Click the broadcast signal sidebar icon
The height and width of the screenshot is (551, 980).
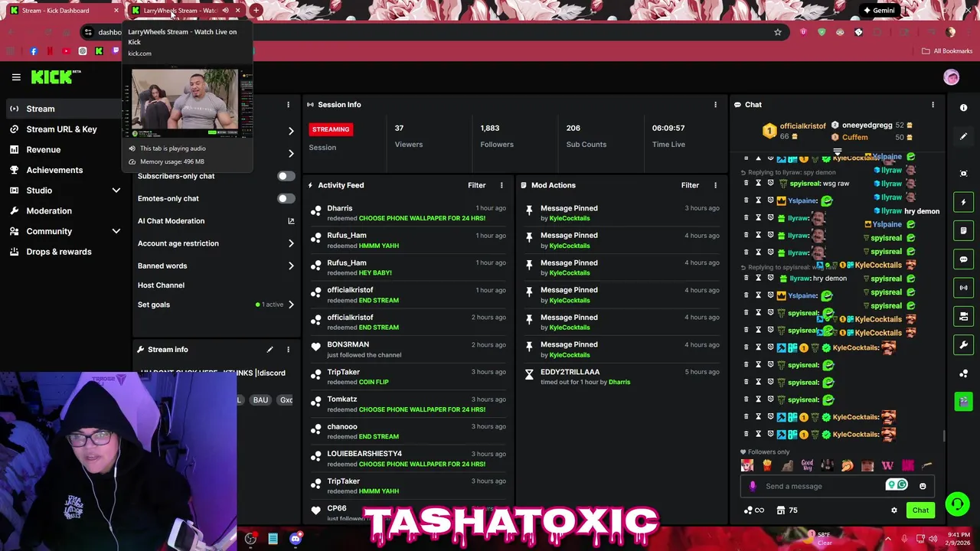click(964, 288)
